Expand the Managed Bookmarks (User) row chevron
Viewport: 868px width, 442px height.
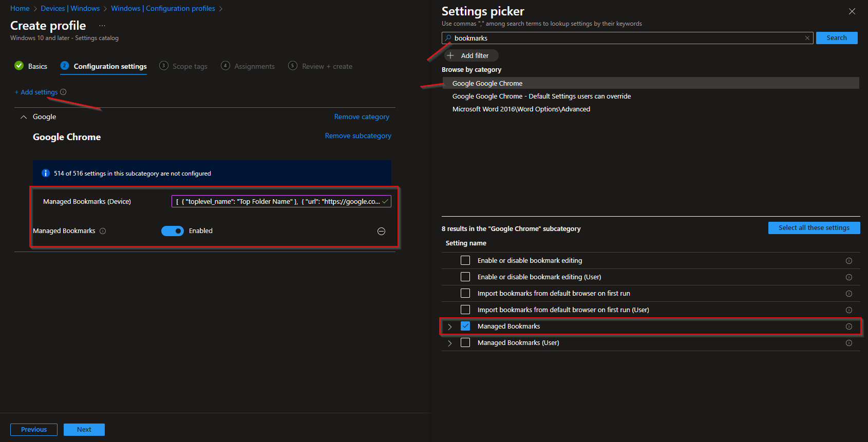click(450, 343)
